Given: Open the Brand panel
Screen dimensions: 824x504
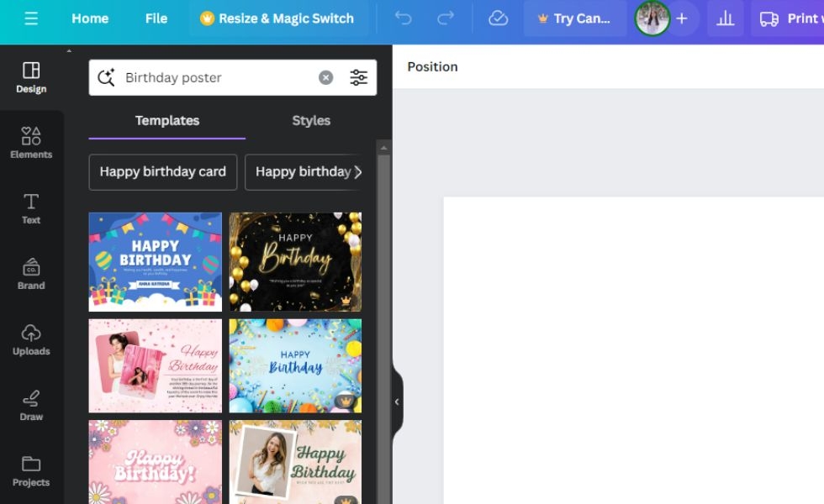Looking at the screenshot, I should point(31,274).
